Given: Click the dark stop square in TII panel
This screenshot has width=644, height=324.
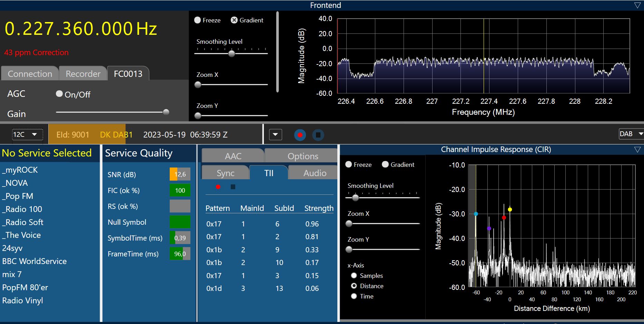Looking at the screenshot, I should (233, 187).
